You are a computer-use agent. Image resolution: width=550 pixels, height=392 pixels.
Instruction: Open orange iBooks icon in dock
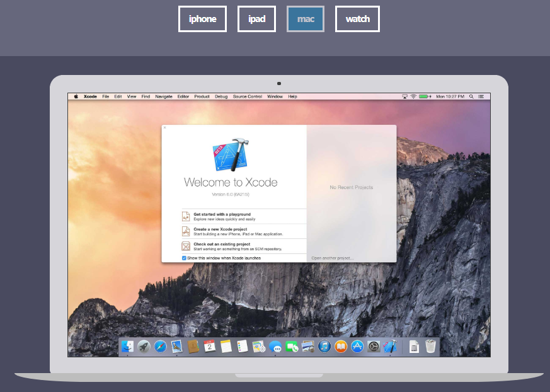click(341, 347)
